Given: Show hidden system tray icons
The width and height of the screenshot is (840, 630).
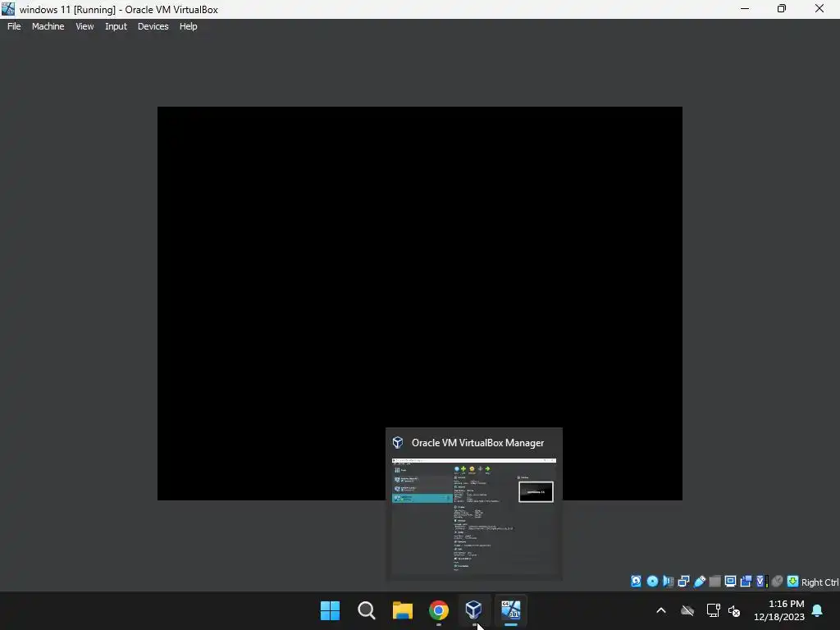Looking at the screenshot, I should tap(661, 610).
